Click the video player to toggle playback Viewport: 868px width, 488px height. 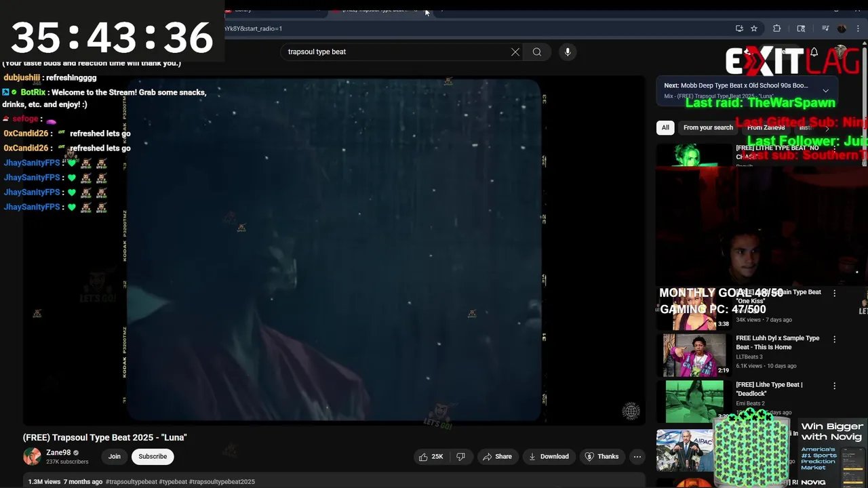coord(334,249)
